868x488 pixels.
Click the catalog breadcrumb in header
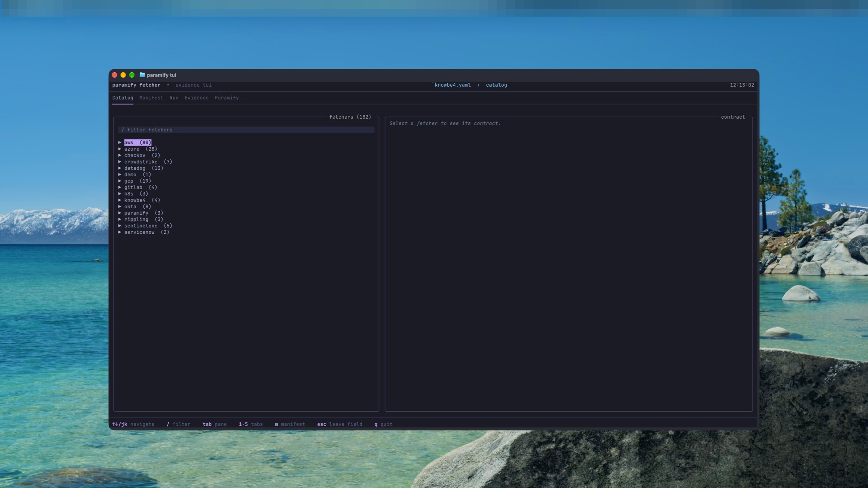click(496, 85)
